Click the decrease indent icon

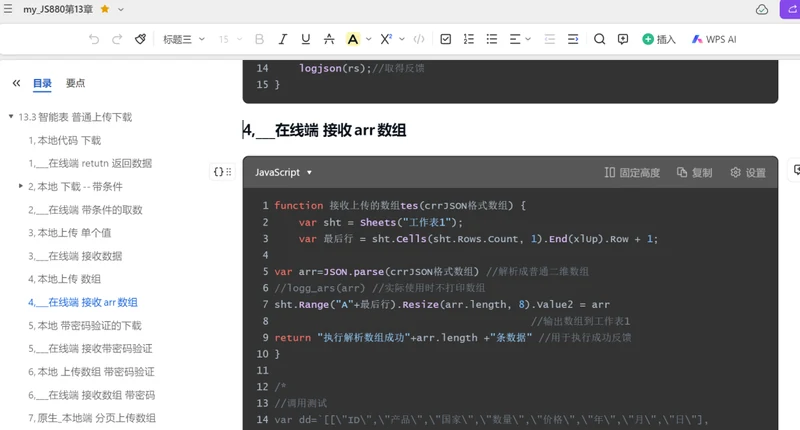tap(549, 39)
